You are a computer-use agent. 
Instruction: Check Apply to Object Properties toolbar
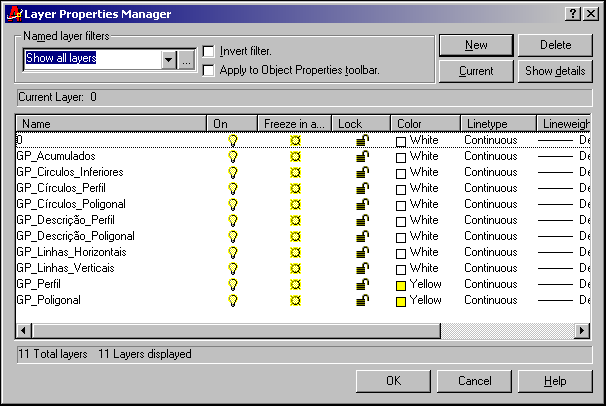coord(208,71)
